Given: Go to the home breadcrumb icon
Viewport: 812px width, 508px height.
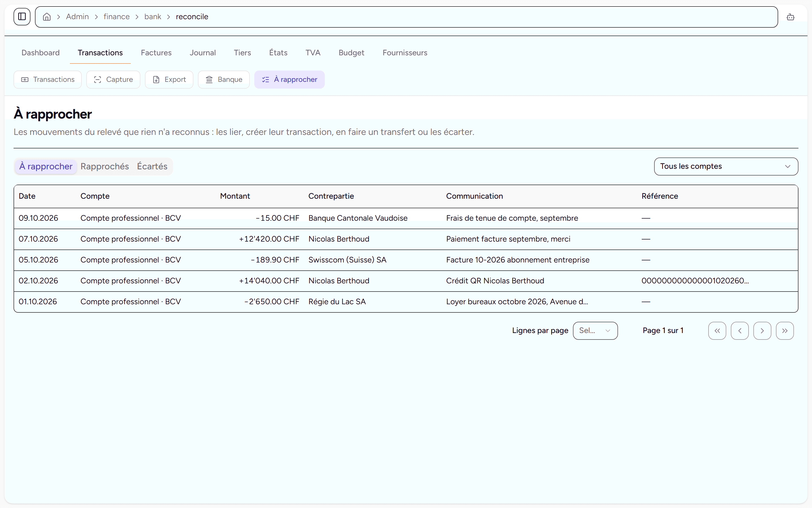Looking at the screenshot, I should click(47, 17).
